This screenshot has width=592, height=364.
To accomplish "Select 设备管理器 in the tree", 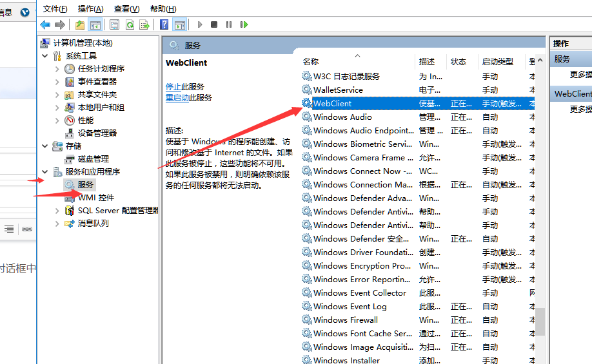I will [x=97, y=133].
